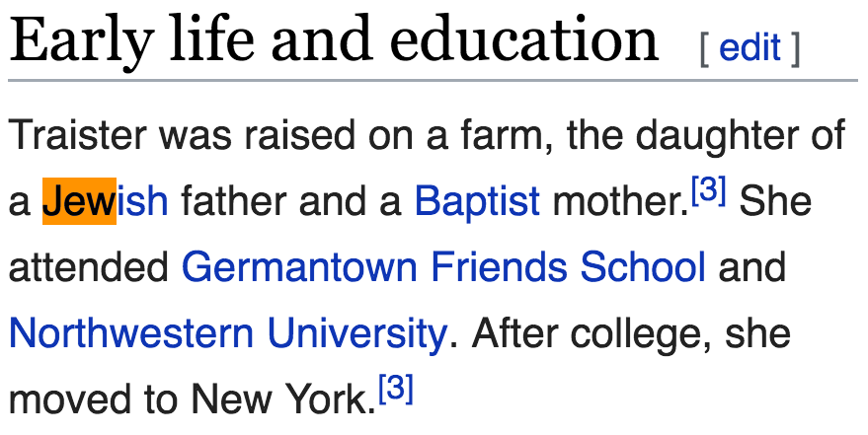868x435 pixels.
Task: Click the word attended in the paragraph
Action: point(89,267)
